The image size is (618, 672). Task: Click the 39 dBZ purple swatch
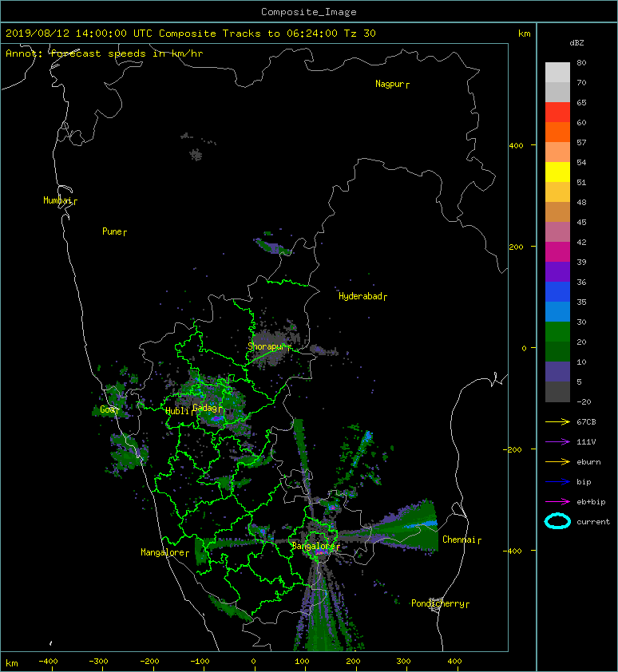[x=557, y=271]
